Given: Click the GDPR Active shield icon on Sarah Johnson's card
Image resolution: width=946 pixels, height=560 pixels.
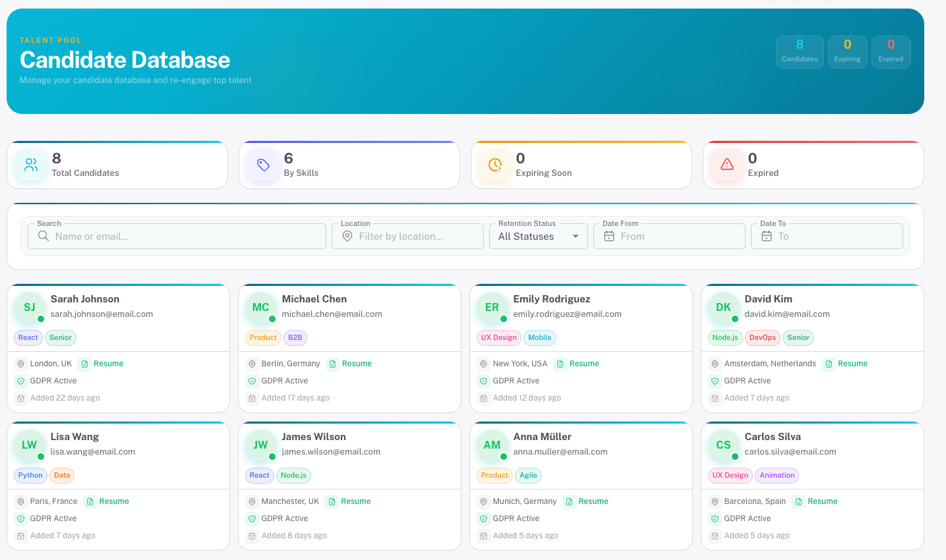Looking at the screenshot, I should tap(21, 380).
